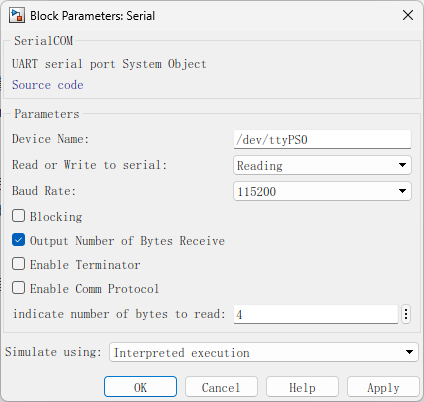Click the Baud Rate dropdown arrow

(402, 191)
